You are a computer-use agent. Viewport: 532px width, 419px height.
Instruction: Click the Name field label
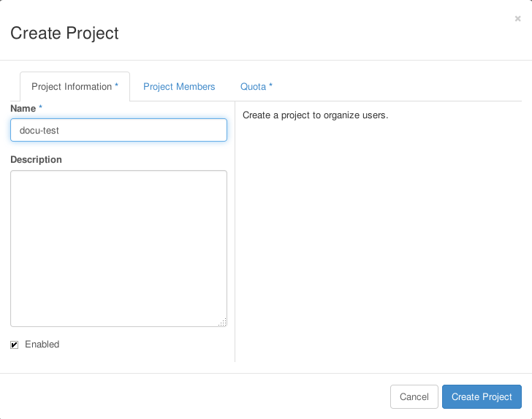coord(23,109)
